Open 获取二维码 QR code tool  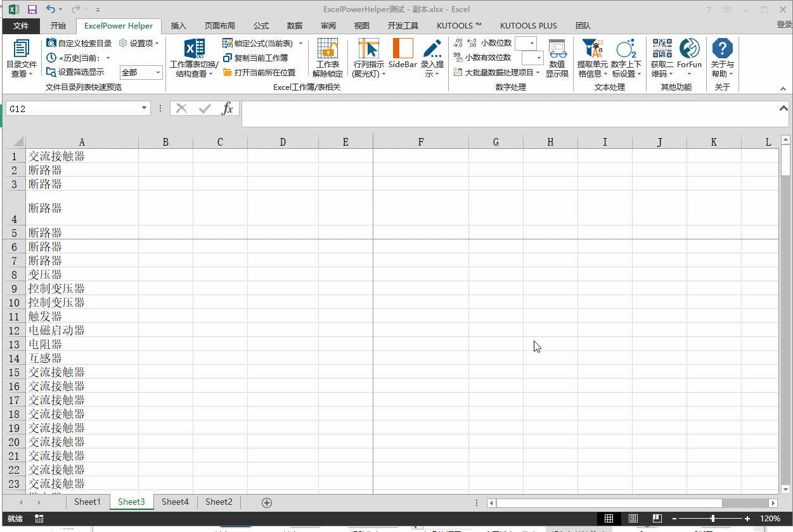click(662, 58)
